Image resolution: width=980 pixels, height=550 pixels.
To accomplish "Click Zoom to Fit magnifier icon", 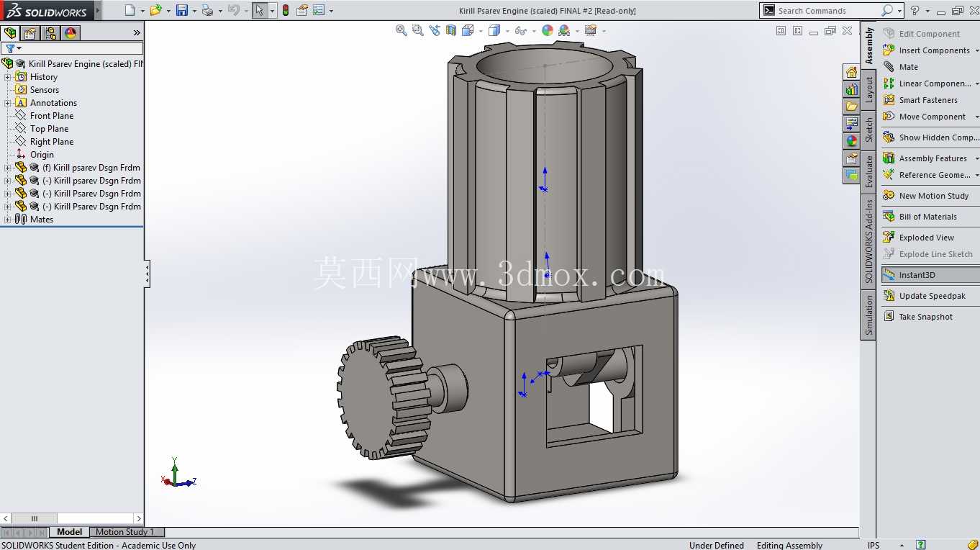I will pyautogui.click(x=401, y=30).
